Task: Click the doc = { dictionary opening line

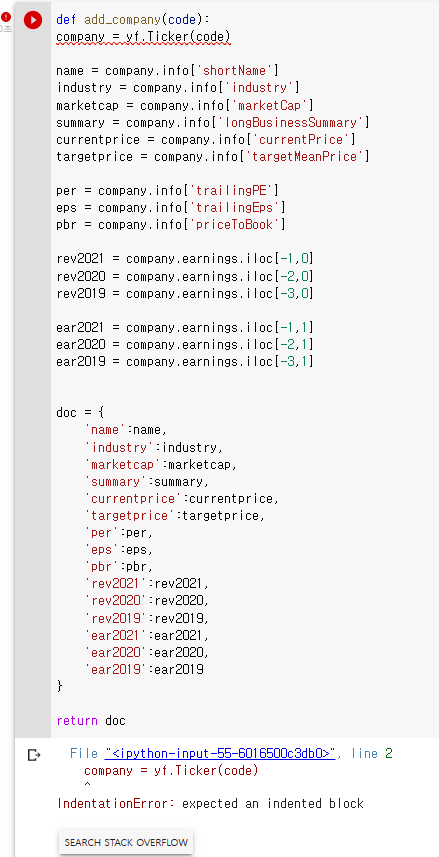Action: click(77, 412)
